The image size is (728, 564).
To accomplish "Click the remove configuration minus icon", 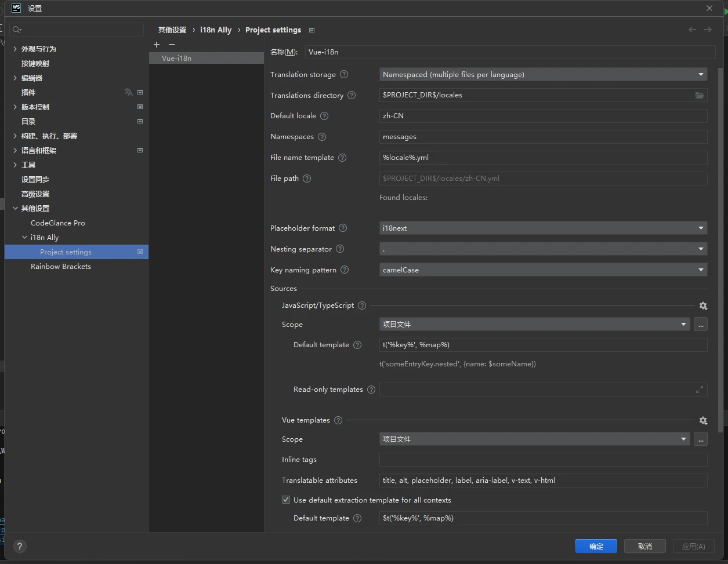I will (x=172, y=45).
